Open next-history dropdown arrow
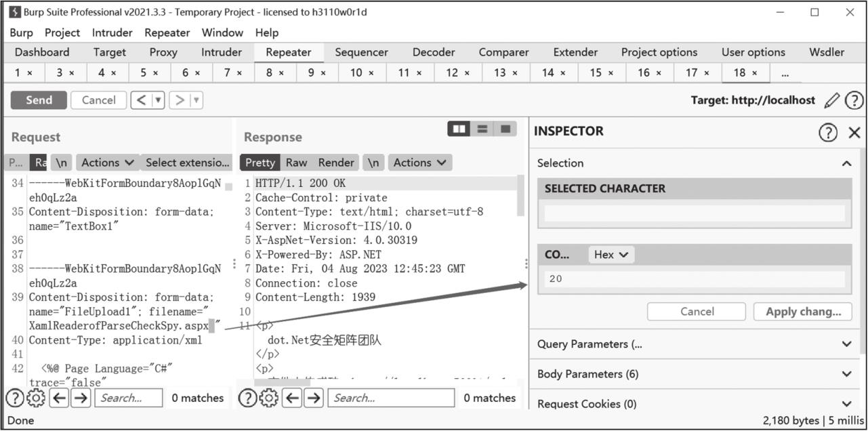The height and width of the screenshot is (431, 868). [197, 100]
